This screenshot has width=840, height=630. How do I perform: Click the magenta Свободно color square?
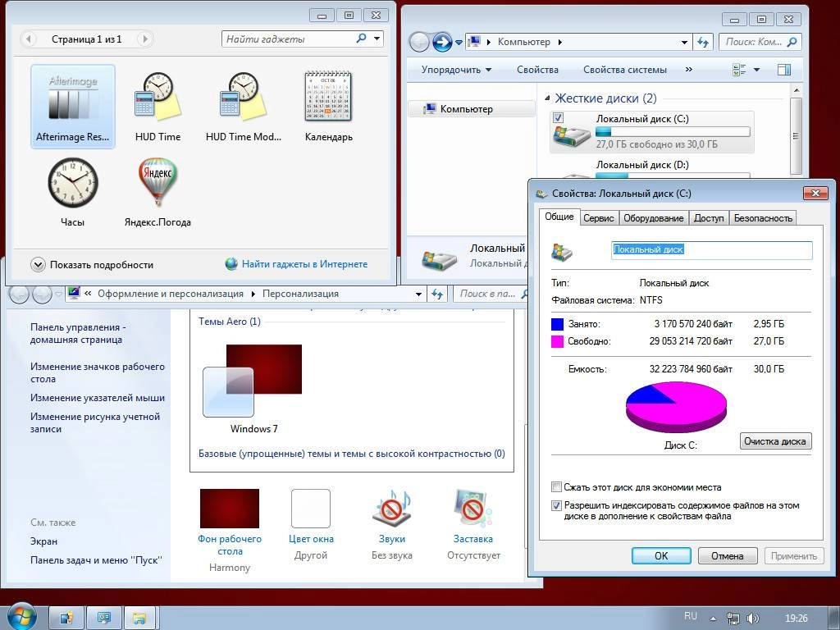click(x=557, y=341)
